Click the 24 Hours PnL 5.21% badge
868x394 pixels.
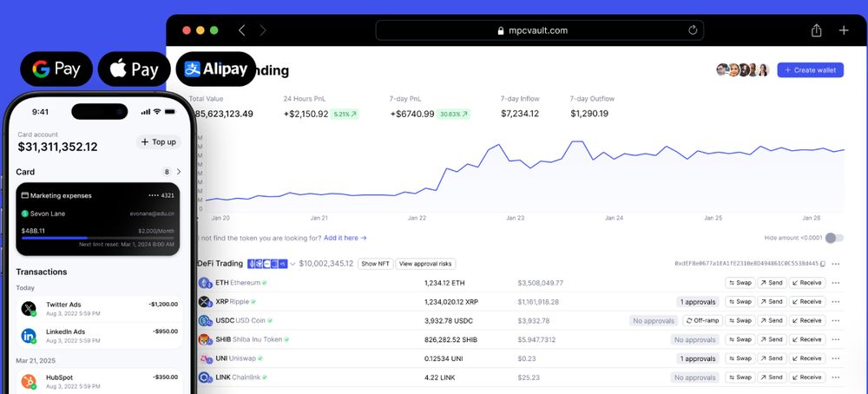click(345, 115)
